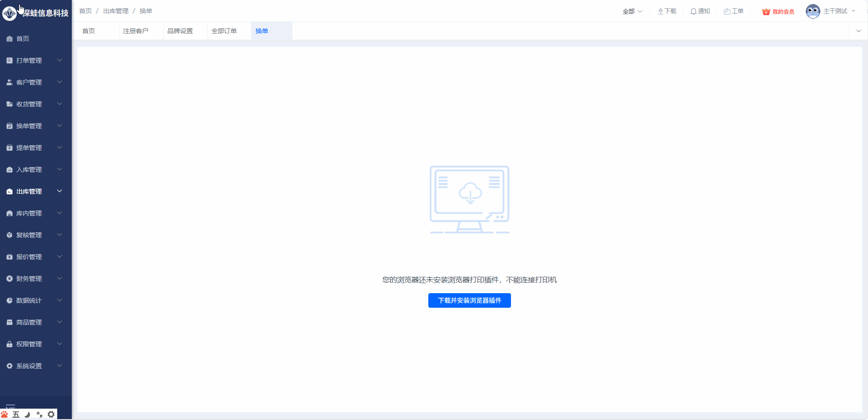Open 通知 notifications bell

(700, 11)
